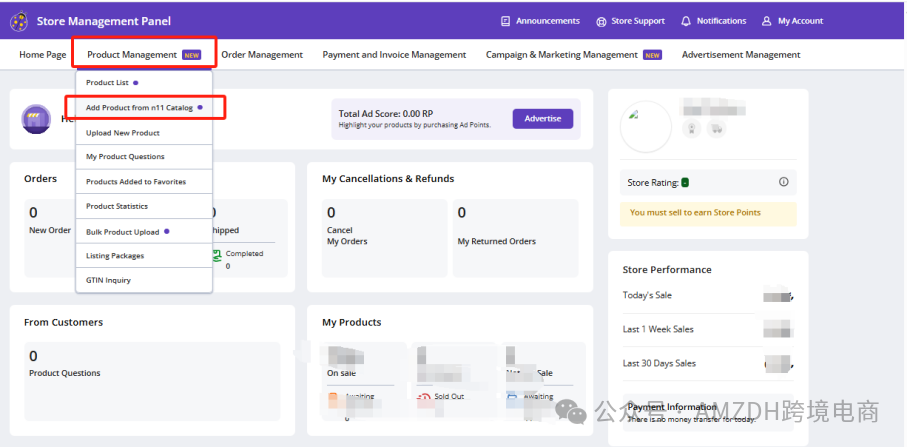908x447 pixels.
Task: Open the Cancel My Orders card
Action: (385, 238)
